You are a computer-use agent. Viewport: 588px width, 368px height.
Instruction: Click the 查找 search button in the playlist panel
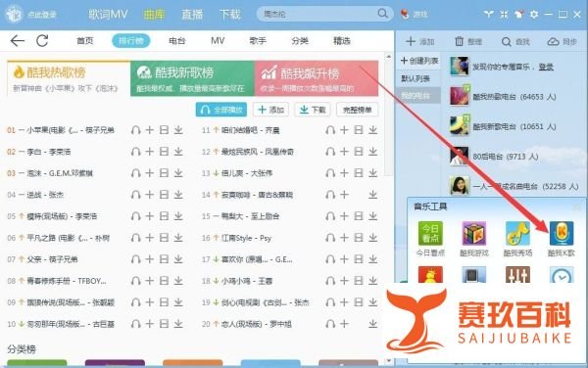515,41
